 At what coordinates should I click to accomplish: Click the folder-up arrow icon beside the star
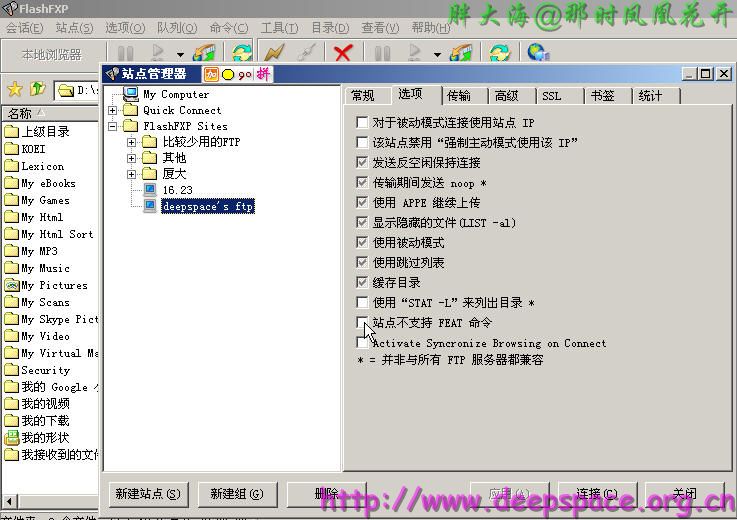click(37, 90)
